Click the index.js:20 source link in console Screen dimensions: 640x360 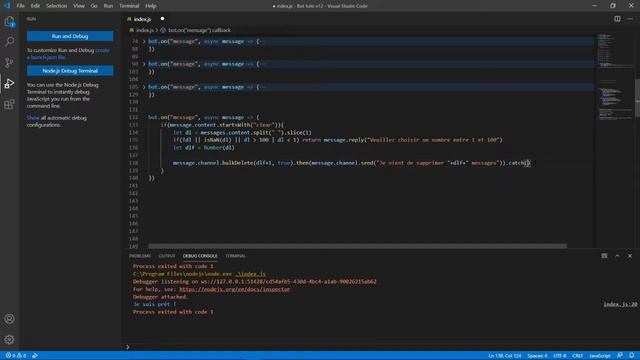(620, 304)
